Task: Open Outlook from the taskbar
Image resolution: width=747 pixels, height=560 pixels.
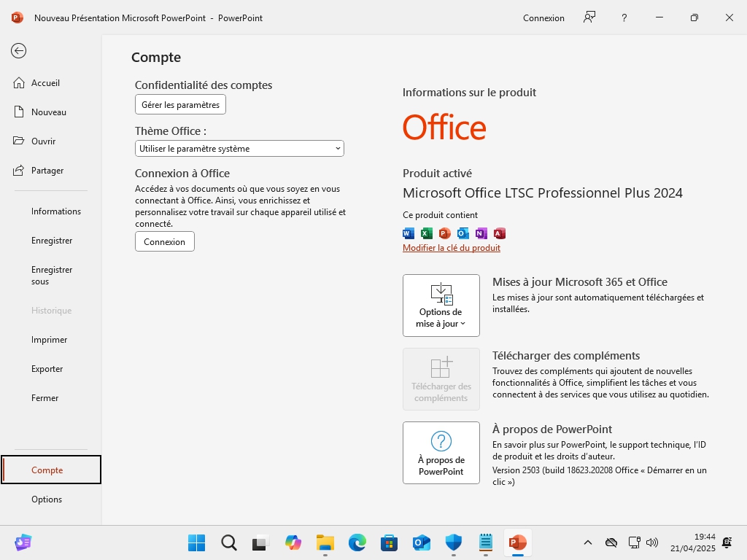Action: point(421,542)
